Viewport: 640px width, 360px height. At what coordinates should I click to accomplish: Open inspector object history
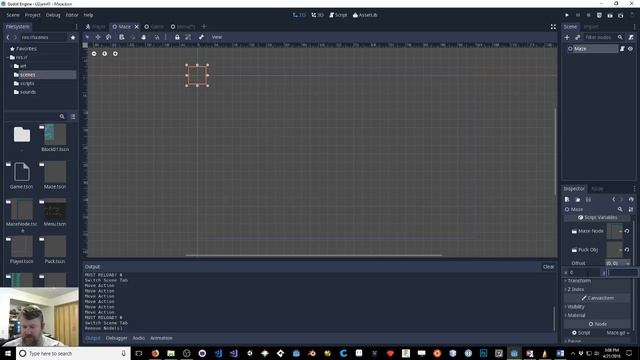[631, 200]
